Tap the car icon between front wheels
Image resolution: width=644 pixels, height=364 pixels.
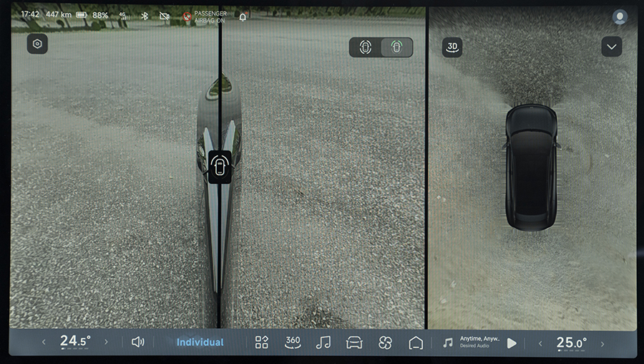pos(220,168)
